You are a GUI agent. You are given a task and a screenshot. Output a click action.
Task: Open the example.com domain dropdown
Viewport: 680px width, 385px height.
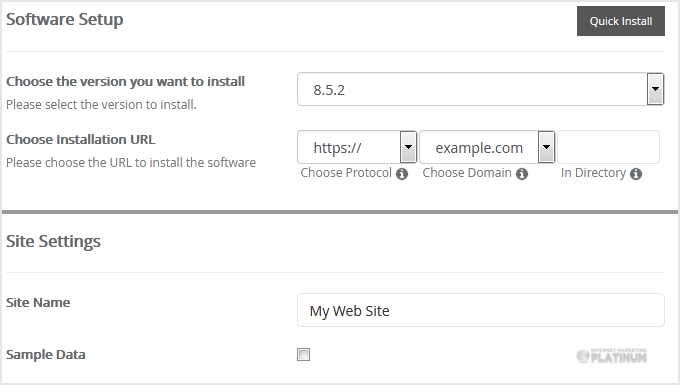pos(487,147)
